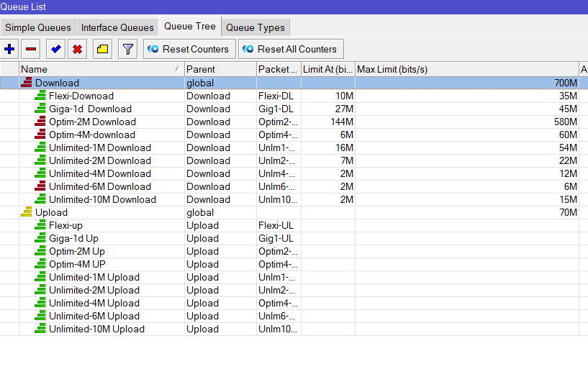
Task: Select Optim-2M Download queue name
Action: pyautogui.click(x=92, y=122)
